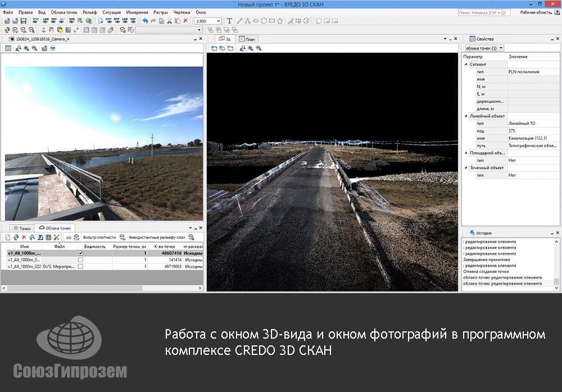Open the Рельеф menu

point(89,12)
